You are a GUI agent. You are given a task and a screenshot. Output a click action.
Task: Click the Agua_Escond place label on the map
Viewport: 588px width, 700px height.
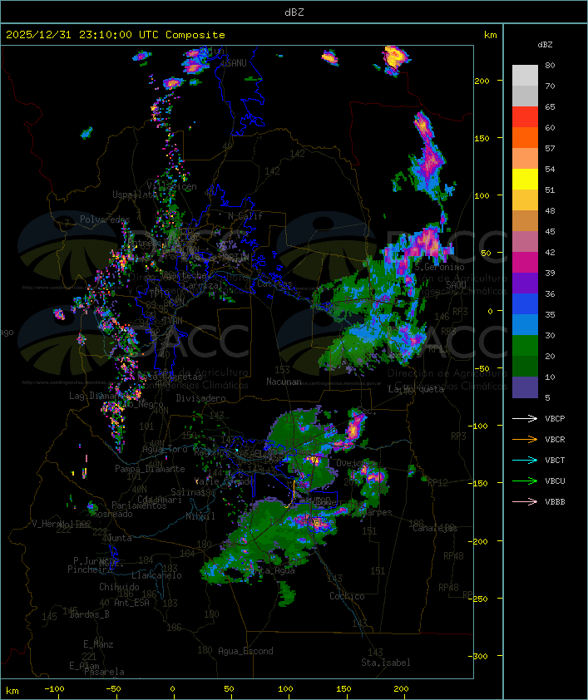click(x=245, y=651)
